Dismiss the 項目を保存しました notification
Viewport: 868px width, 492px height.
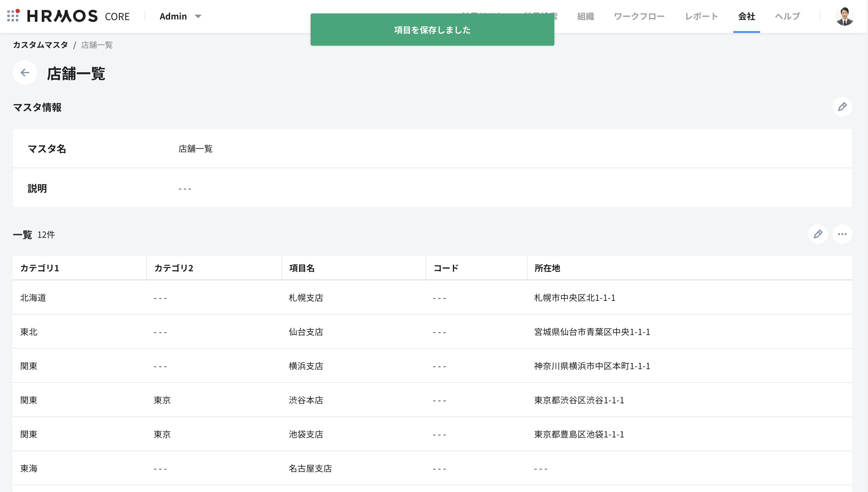pos(432,30)
